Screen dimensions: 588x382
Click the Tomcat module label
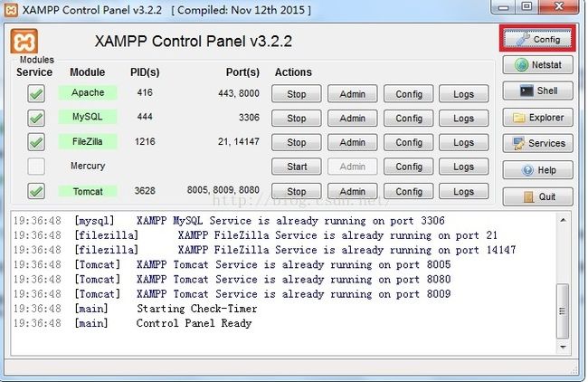tap(88, 191)
